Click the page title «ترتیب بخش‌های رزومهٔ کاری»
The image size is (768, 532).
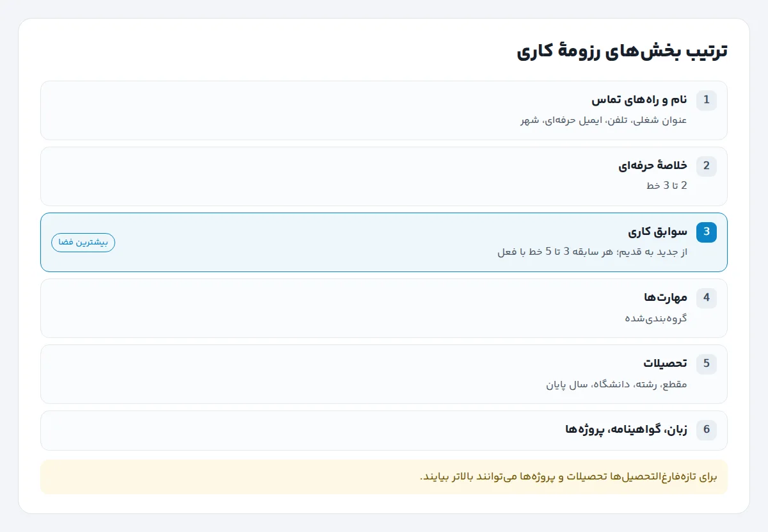coord(622,51)
